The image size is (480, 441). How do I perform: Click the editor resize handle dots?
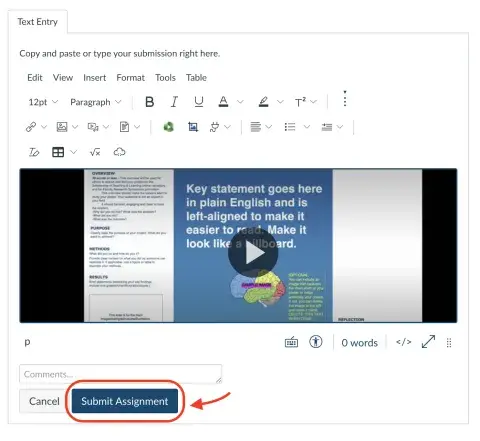point(449,343)
